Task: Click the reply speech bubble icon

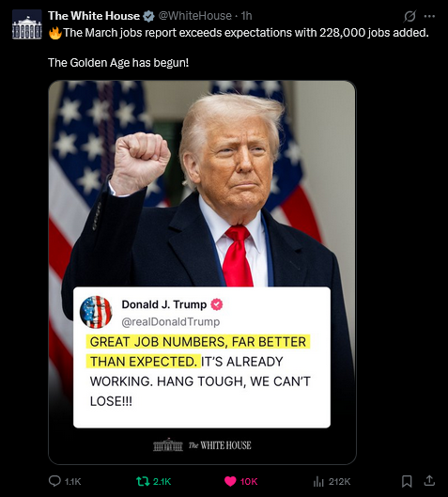Action: click(x=54, y=481)
